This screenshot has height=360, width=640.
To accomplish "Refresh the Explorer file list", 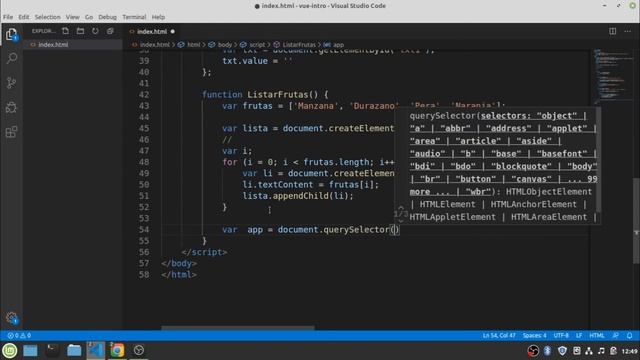I will tap(95, 31).
